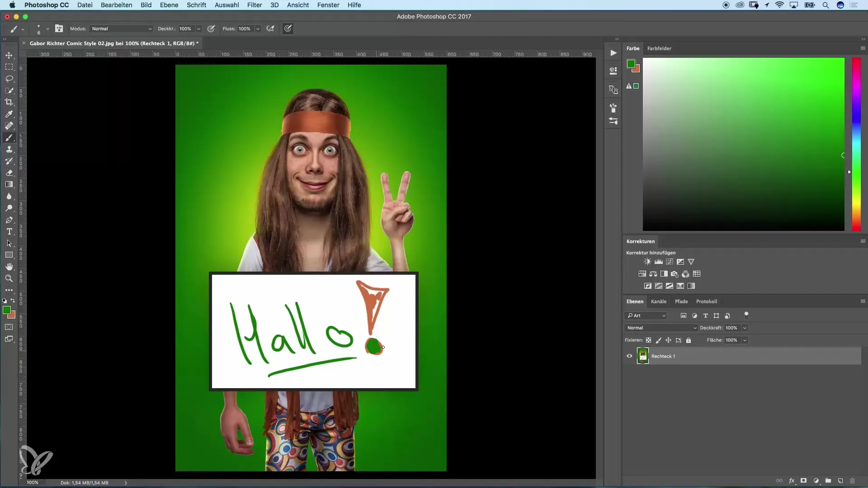
Task: Toggle lock all
Action: pyautogui.click(x=689, y=340)
